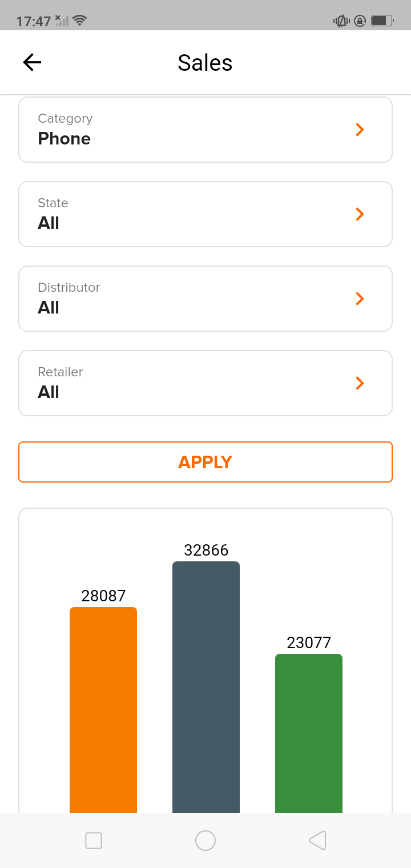411x868 pixels.
Task: Expand the State chevron arrow
Action: click(x=360, y=214)
